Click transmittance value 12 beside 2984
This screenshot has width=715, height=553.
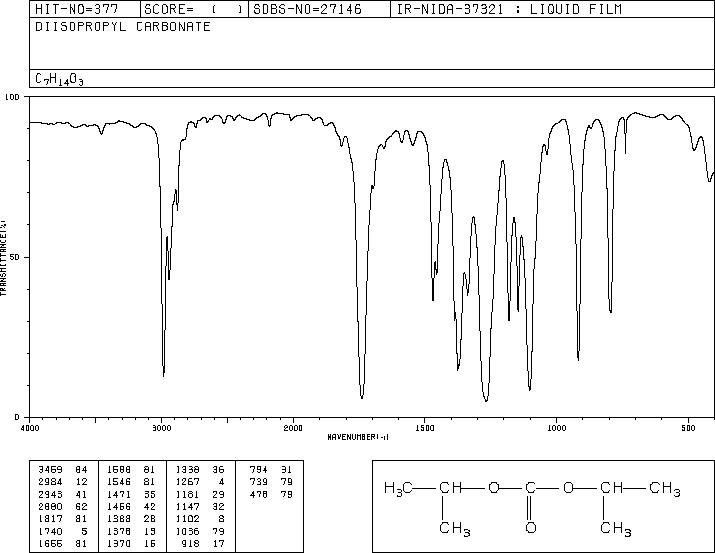81,481
